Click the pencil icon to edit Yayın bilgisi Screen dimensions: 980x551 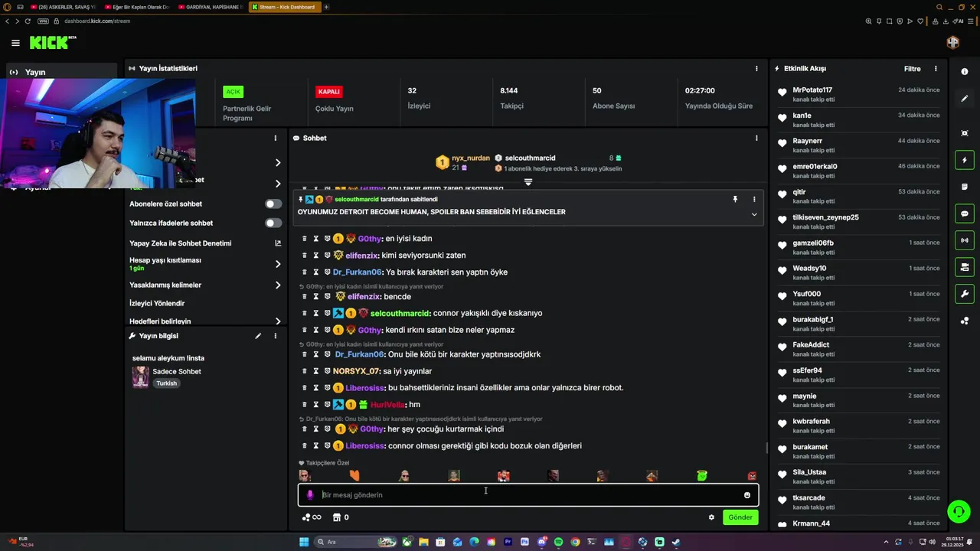click(x=258, y=335)
